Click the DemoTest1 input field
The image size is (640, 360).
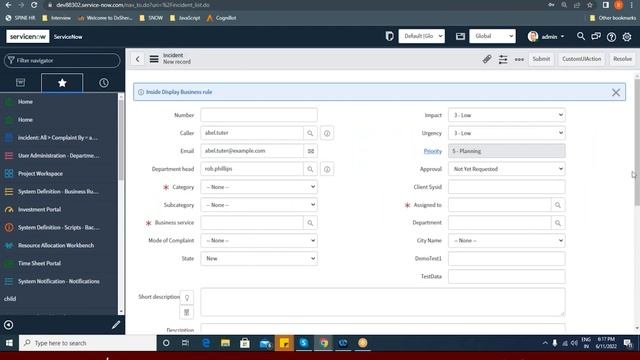(x=507, y=259)
